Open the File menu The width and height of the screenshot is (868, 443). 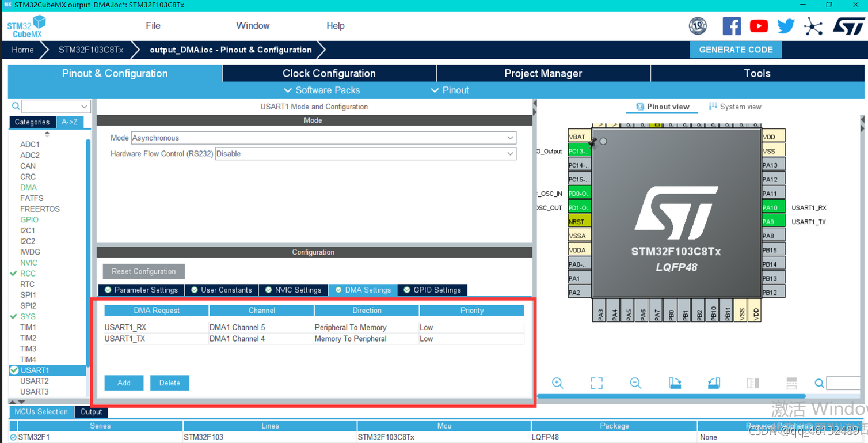click(x=153, y=26)
